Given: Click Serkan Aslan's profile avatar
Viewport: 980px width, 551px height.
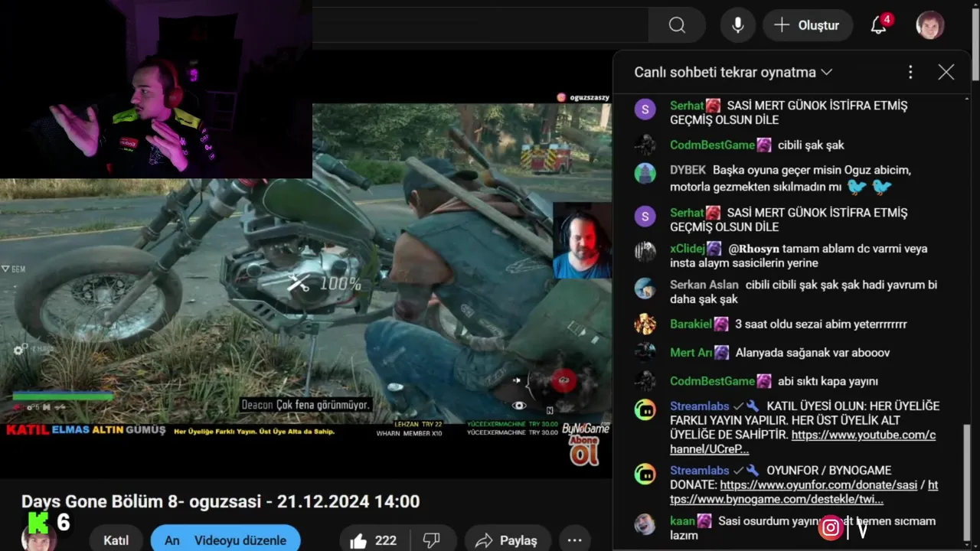Looking at the screenshot, I should point(645,288).
